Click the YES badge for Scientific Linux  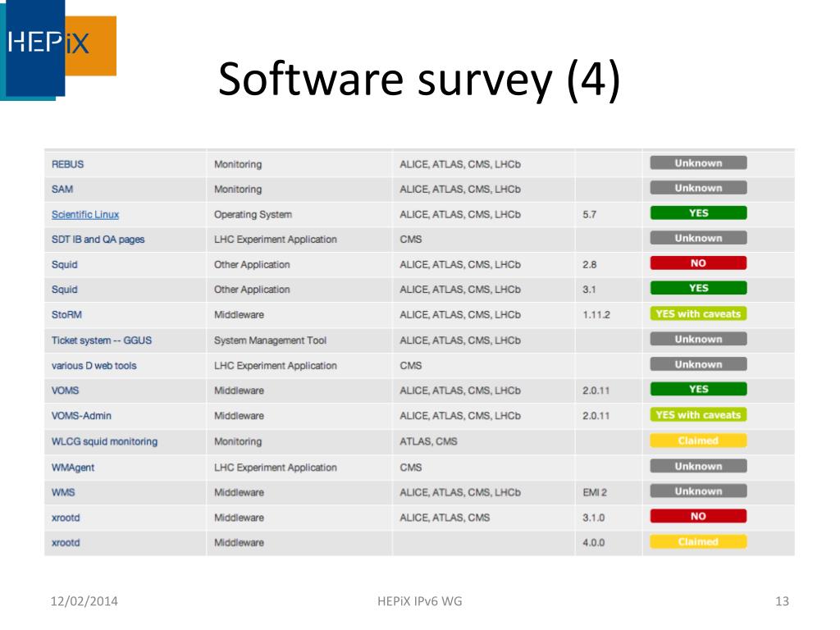click(698, 212)
